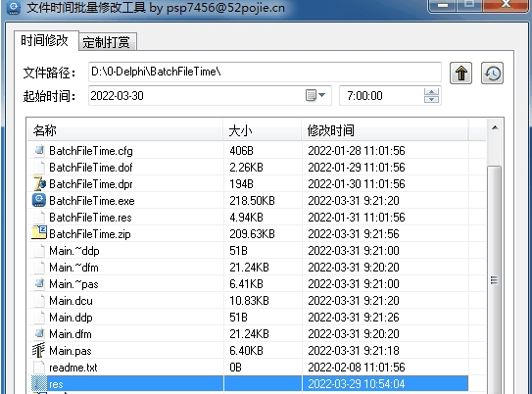532x394 pixels.
Task: Select the Main.pas file name
Action: [71, 351]
